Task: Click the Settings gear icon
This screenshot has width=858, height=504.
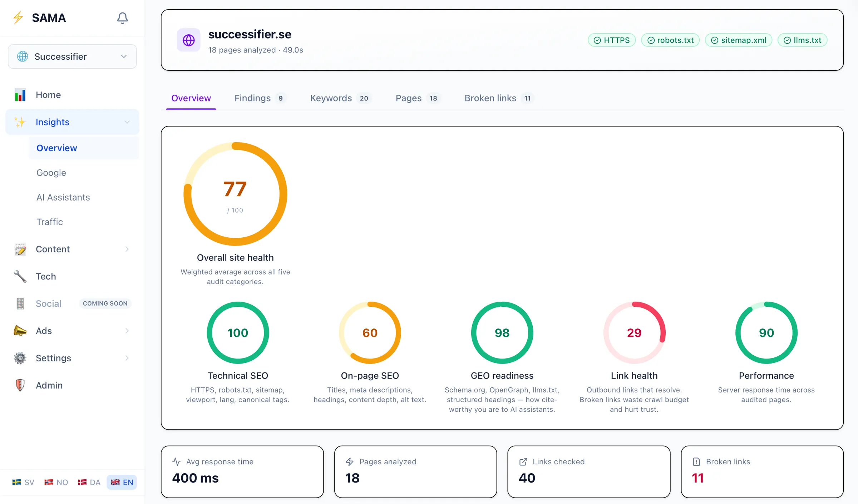Action: click(20, 358)
